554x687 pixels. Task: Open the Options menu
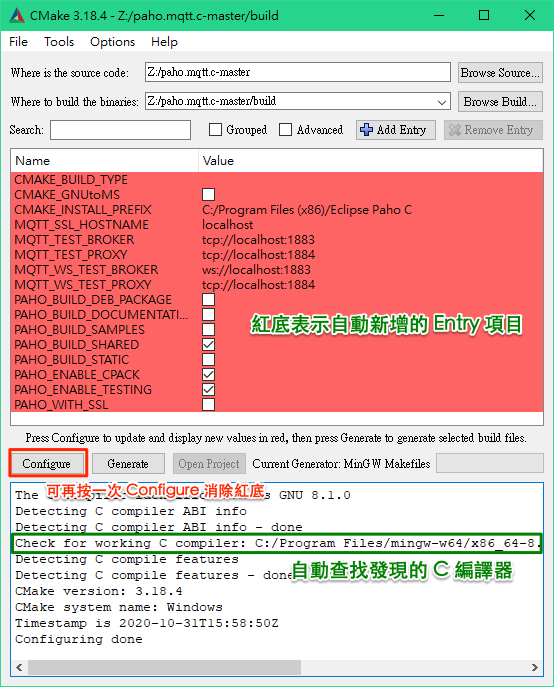[112, 42]
